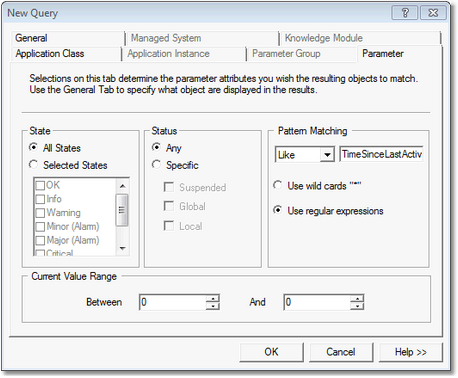Image resolution: width=458 pixels, height=378 pixels.
Task: Check the Critical state checkbox
Action: (40, 253)
